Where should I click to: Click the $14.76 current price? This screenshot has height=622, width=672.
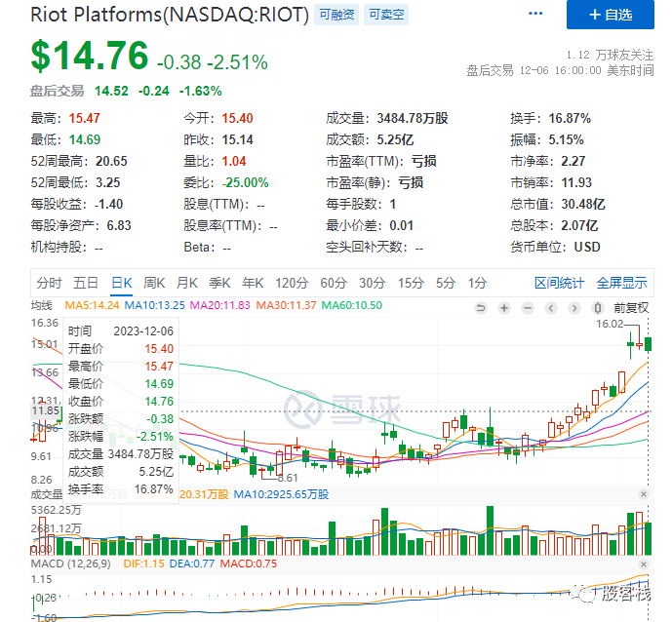point(90,56)
